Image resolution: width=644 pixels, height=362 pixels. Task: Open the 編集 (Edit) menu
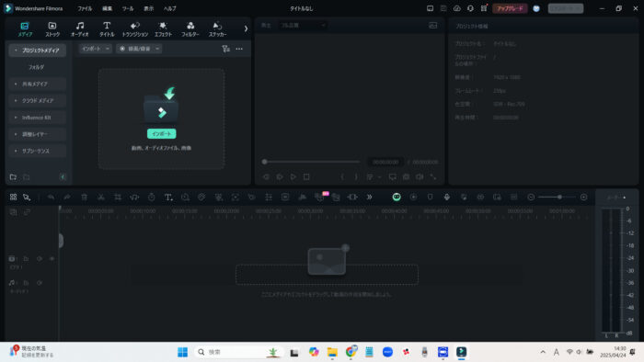click(x=108, y=8)
